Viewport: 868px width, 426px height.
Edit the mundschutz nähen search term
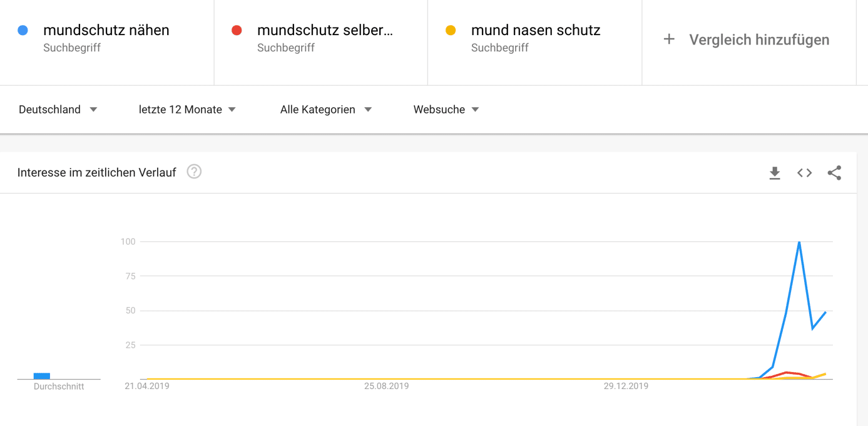(x=106, y=30)
